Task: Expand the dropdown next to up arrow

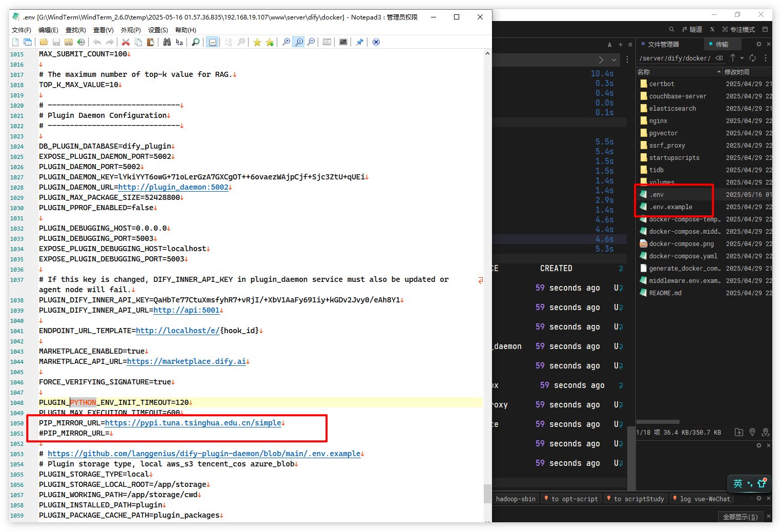Action: point(742,58)
